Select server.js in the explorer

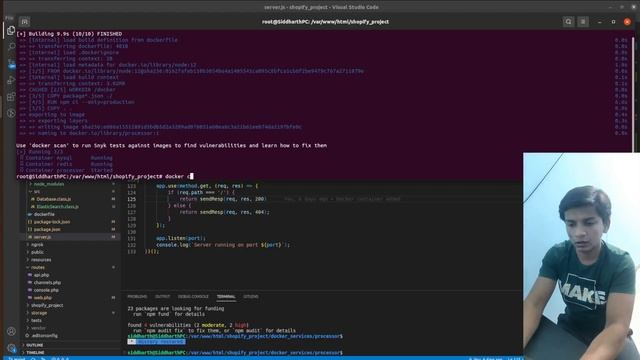point(42,237)
